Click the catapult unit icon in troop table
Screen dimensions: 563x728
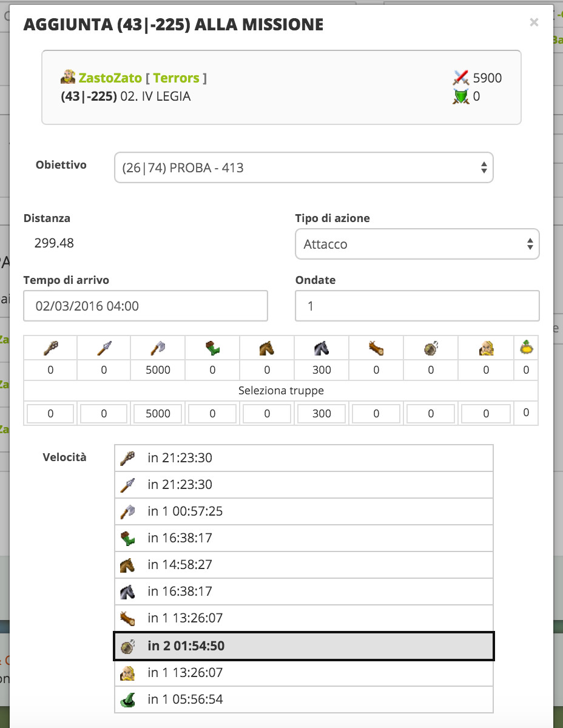tap(431, 348)
